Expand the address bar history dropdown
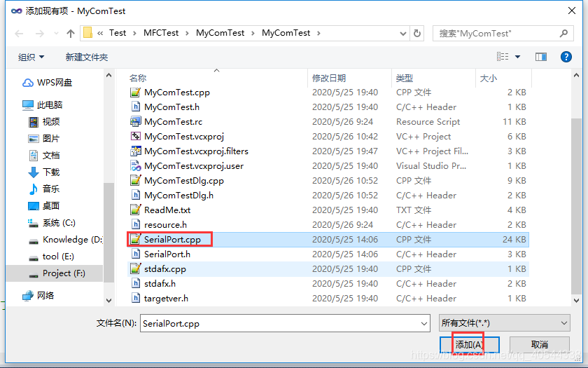This screenshot has width=588, height=368. coord(403,34)
